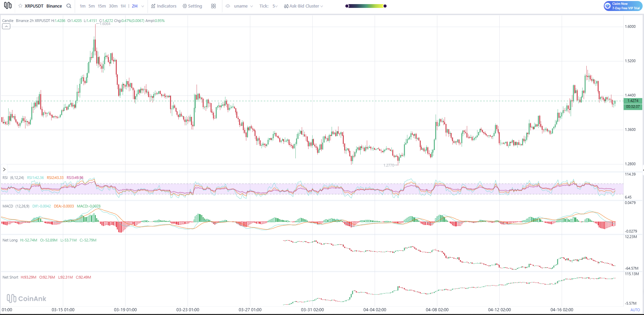The height and width of the screenshot is (315, 644).
Task: Switch to the 1m timeframe
Action: coord(82,6)
